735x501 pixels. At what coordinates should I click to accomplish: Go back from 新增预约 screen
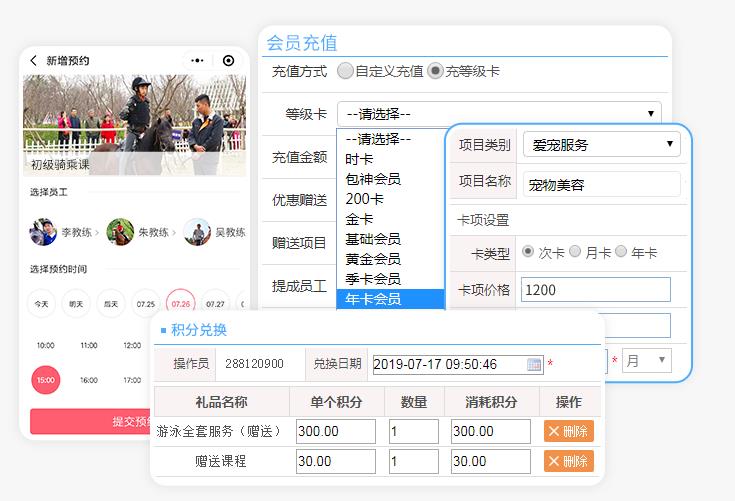33,60
